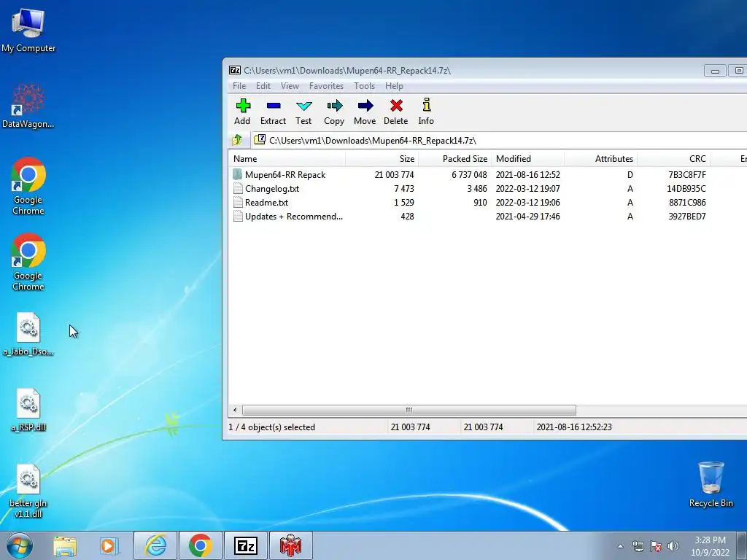Delete selection using the red X icon
747x560 pixels.
click(396, 112)
